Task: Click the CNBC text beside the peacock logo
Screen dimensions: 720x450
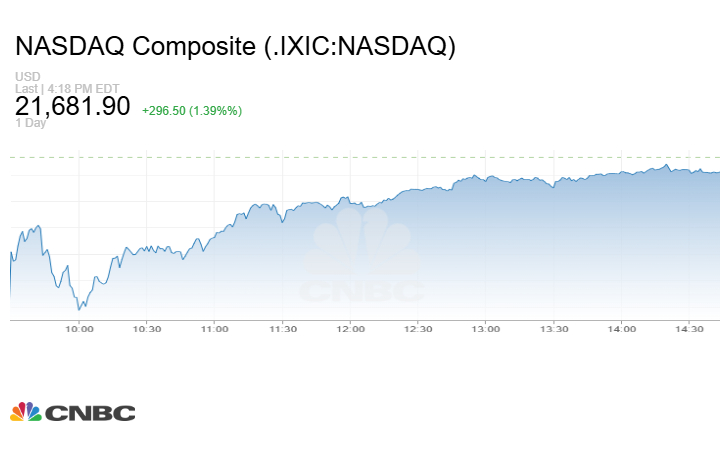Action: click(91, 412)
